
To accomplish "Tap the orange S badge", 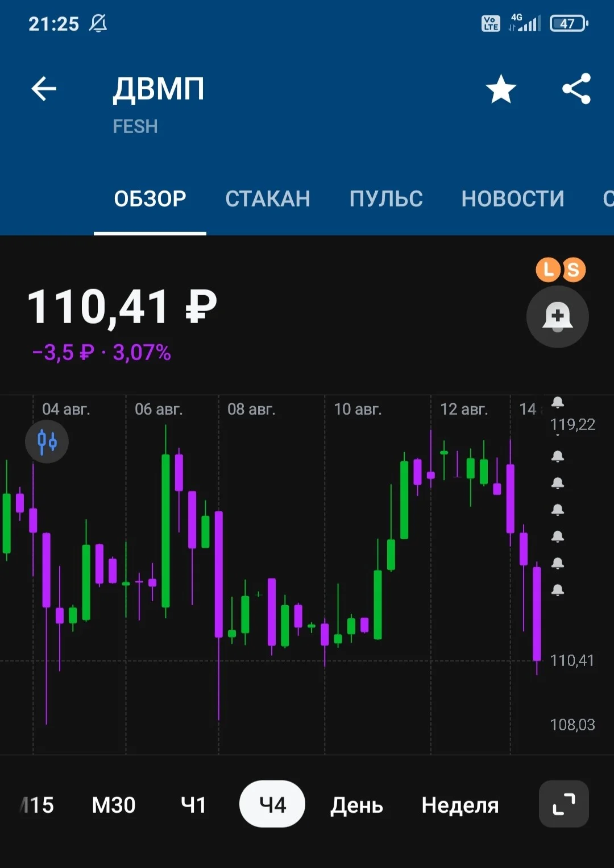I will coord(573,270).
